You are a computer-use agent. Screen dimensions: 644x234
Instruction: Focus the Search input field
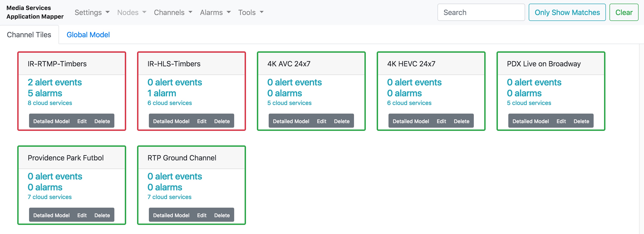pos(481,12)
